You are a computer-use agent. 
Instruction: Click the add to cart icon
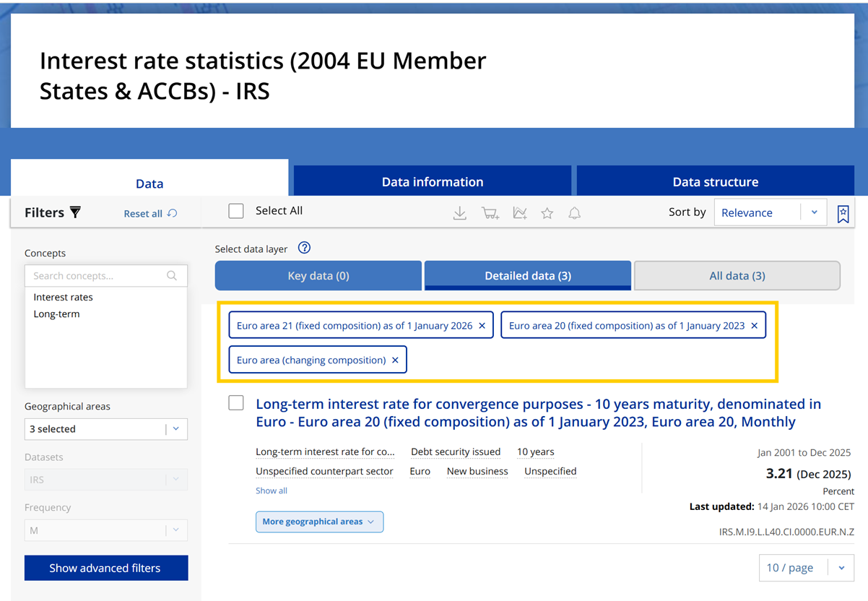(x=490, y=213)
